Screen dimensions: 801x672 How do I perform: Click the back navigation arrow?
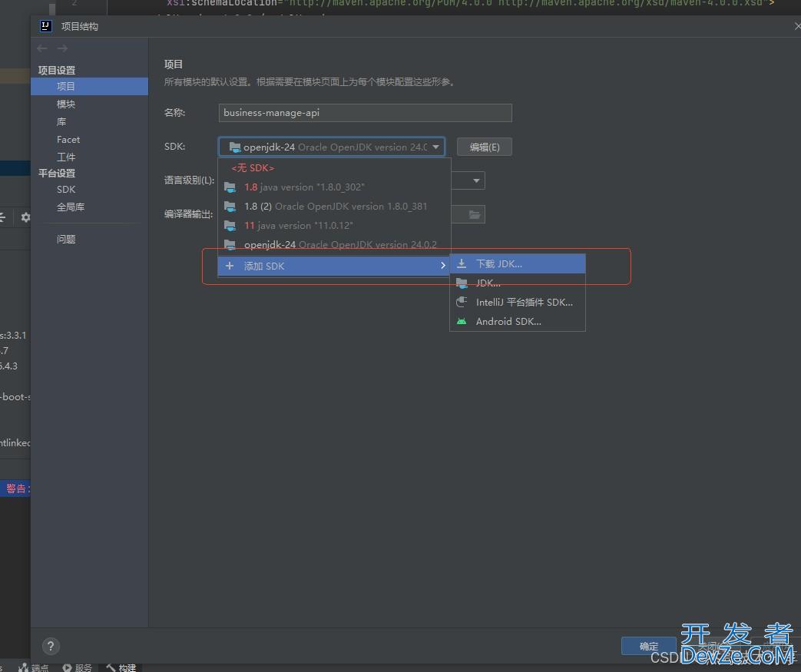pyautogui.click(x=42, y=48)
